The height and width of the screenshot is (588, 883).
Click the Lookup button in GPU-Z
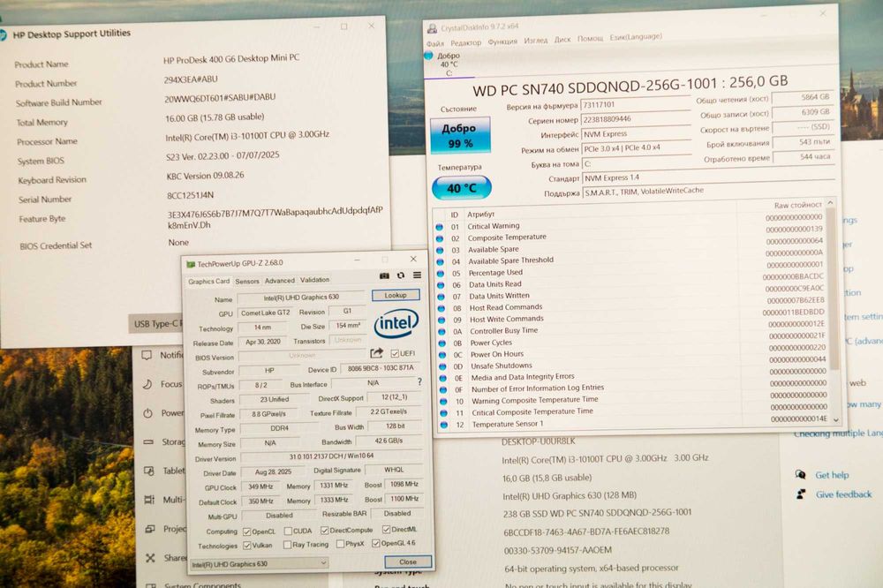tap(396, 295)
